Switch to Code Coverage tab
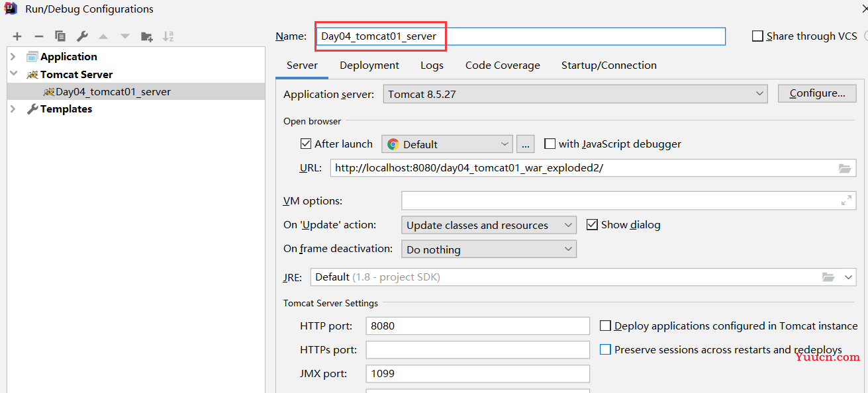 503,65
